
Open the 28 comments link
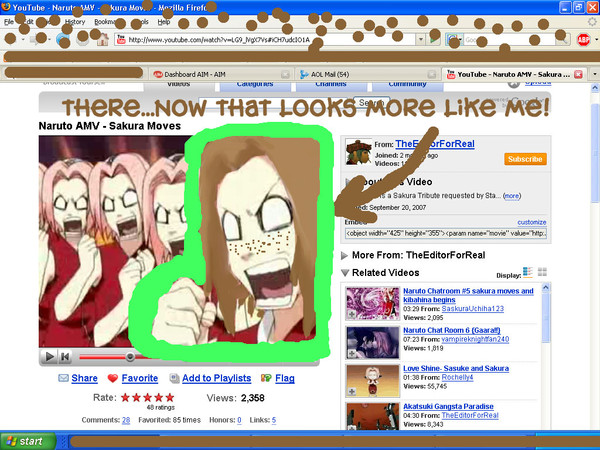coord(126,420)
